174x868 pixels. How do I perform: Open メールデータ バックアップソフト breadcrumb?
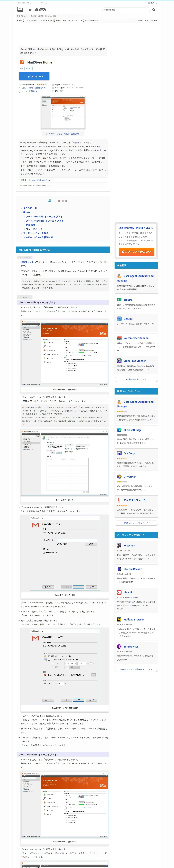69,21
